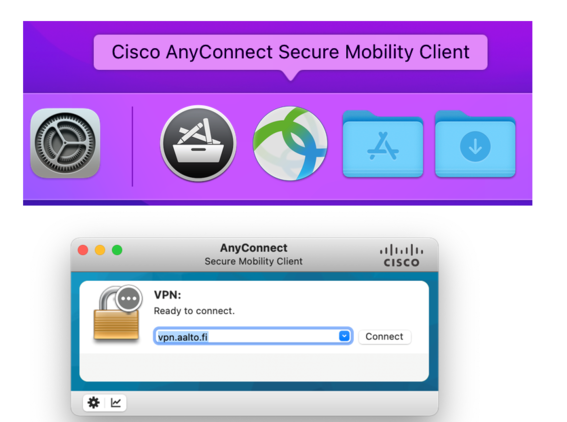Click the 'Ready to connect.' status text
Screen dimensions: 567x422
[x=194, y=311]
